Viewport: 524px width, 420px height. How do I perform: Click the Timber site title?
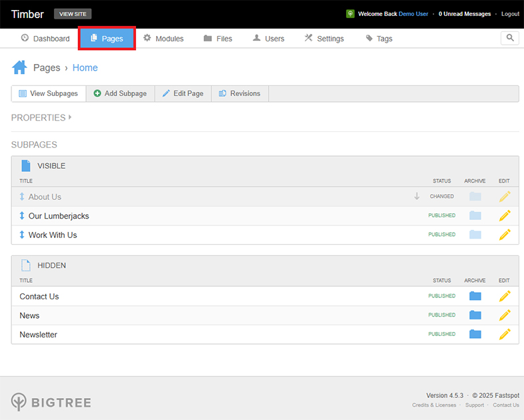click(27, 14)
